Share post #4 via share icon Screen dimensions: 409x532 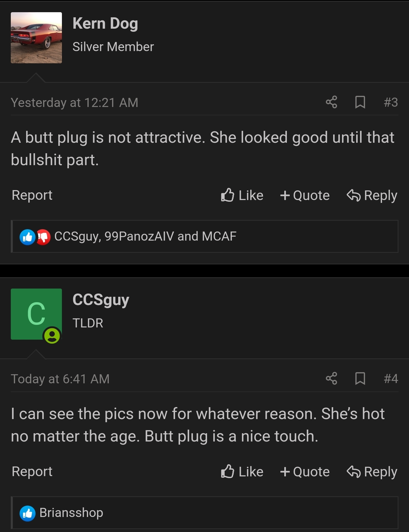pyautogui.click(x=331, y=379)
